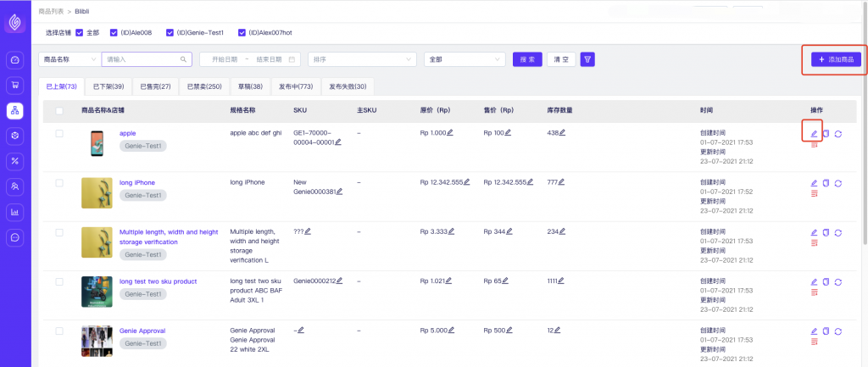
Task: Copy the long iPhone product
Action: [x=826, y=183]
